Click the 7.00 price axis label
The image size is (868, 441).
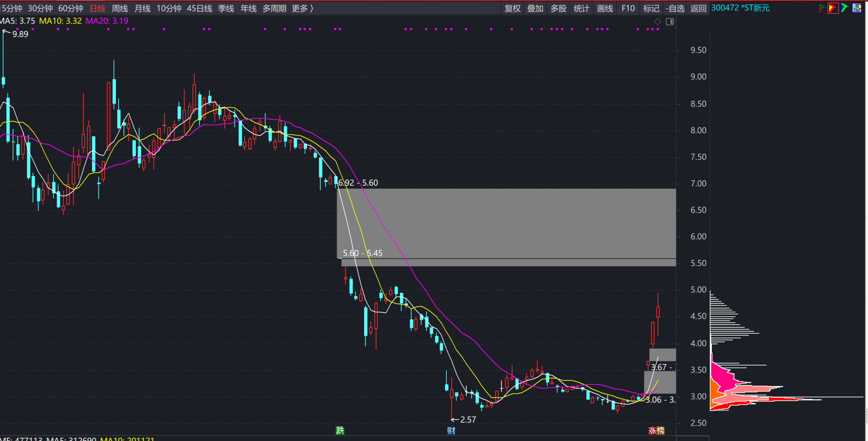point(699,183)
